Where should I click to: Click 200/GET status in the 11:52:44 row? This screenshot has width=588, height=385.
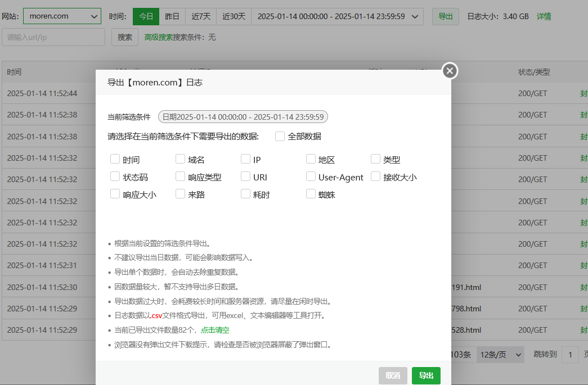(x=532, y=93)
